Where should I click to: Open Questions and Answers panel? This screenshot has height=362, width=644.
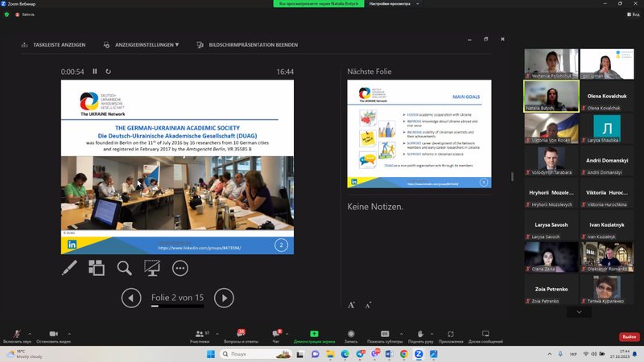click(x=241, y=336)
